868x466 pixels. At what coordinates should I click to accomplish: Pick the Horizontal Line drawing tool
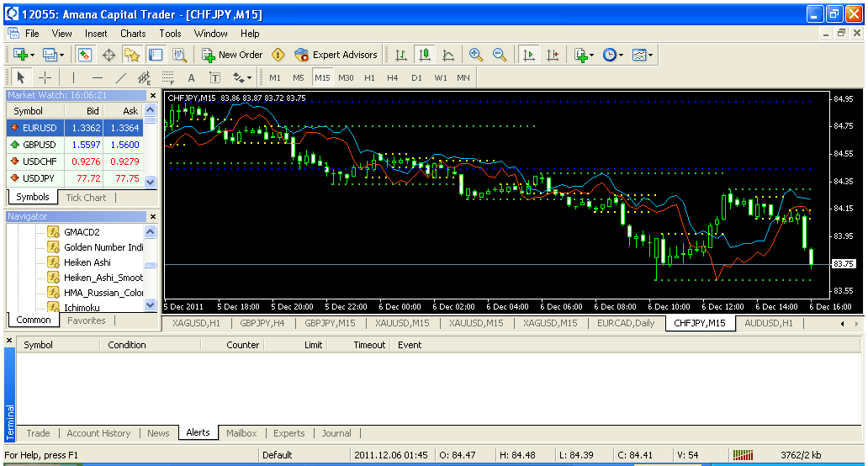[x=97, y=77]
